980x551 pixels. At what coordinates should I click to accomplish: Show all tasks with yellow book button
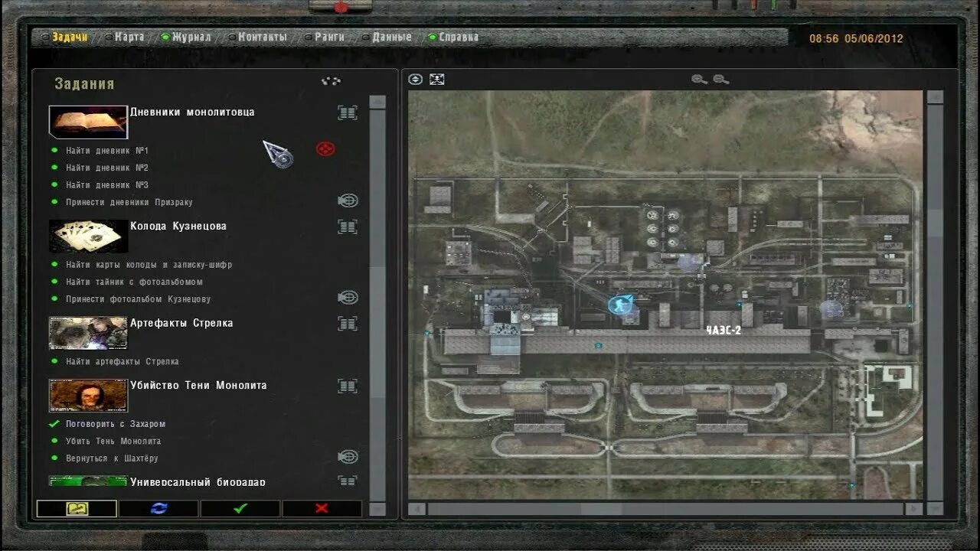pyautogui.click(x=77, y=508)
